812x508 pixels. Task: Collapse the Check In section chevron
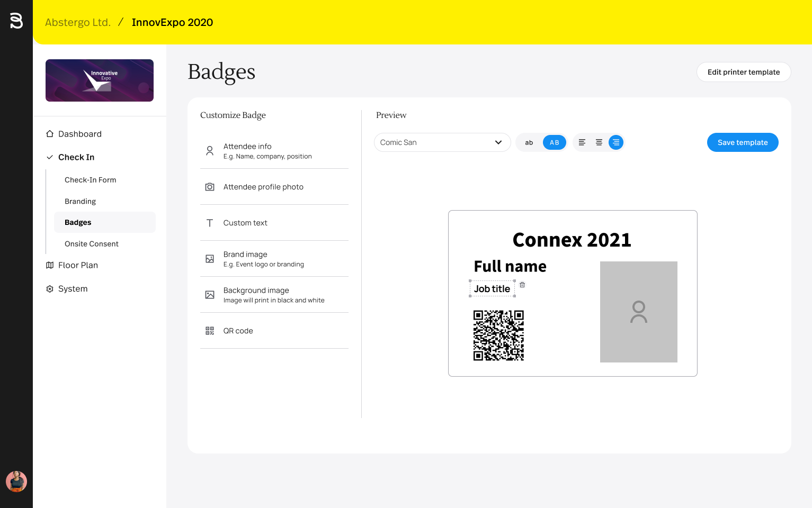point(50,157)
